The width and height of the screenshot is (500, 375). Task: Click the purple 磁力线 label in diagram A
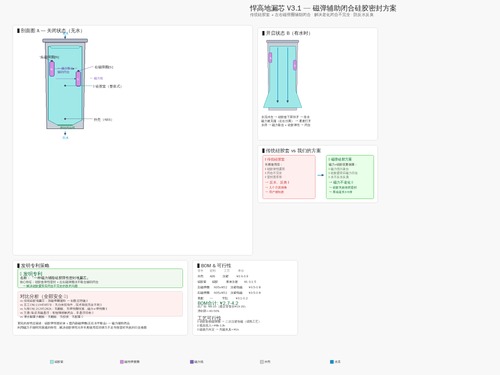coord(98,78)
